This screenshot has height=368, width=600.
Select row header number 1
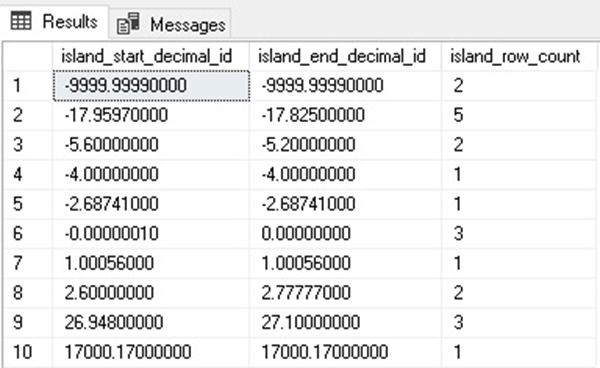(x=28, y=86)
